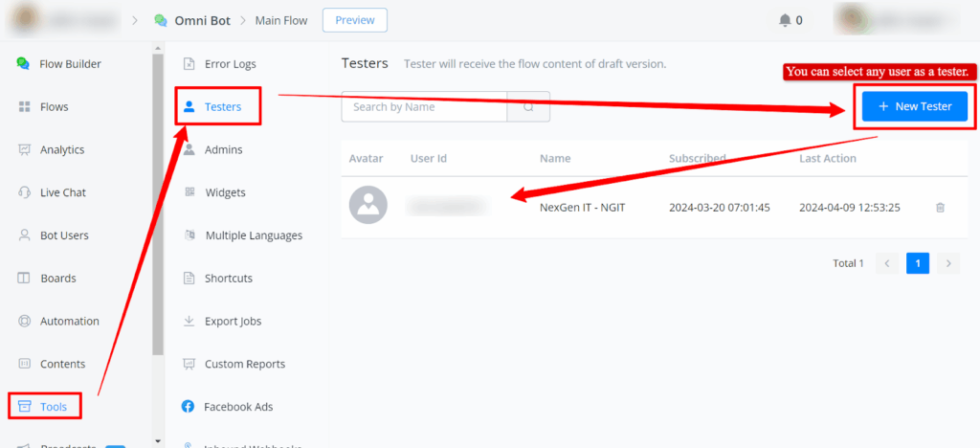Click the New Tester button
This screenshot has width=980, height=448.
[914, 106]
